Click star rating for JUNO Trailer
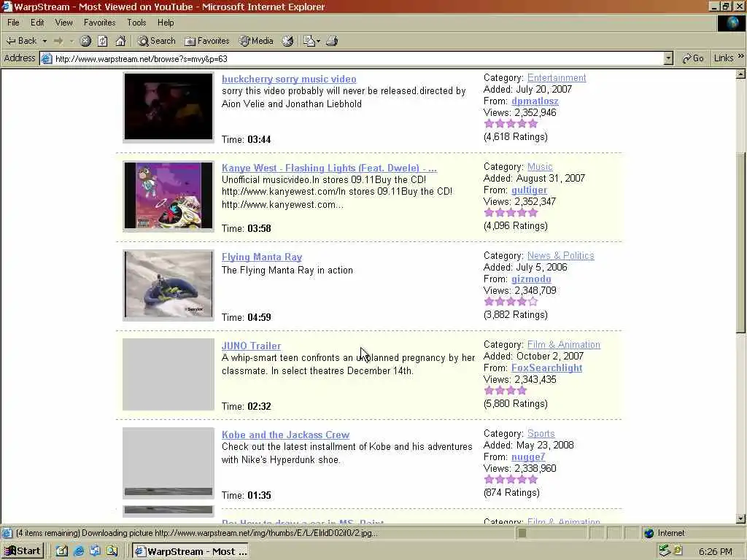Image resolution: width=747 pixels, height=560 pixels. (505, 391)
